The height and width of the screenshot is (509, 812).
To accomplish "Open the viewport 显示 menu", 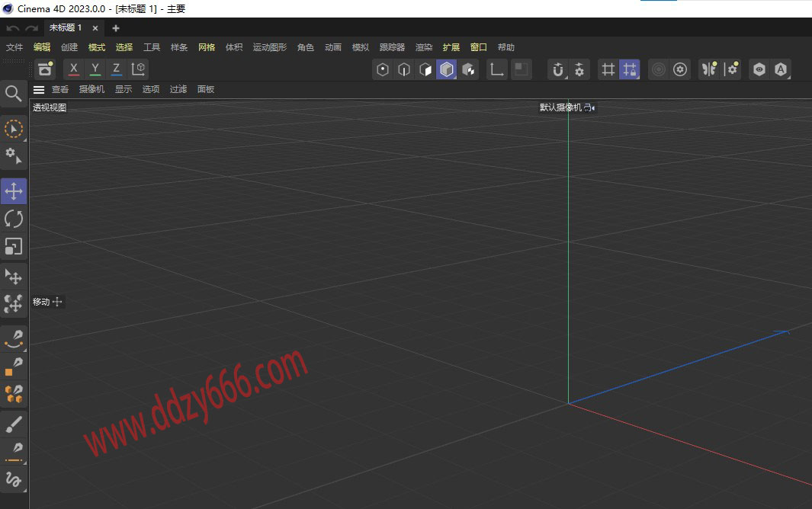I will [124, 90].
